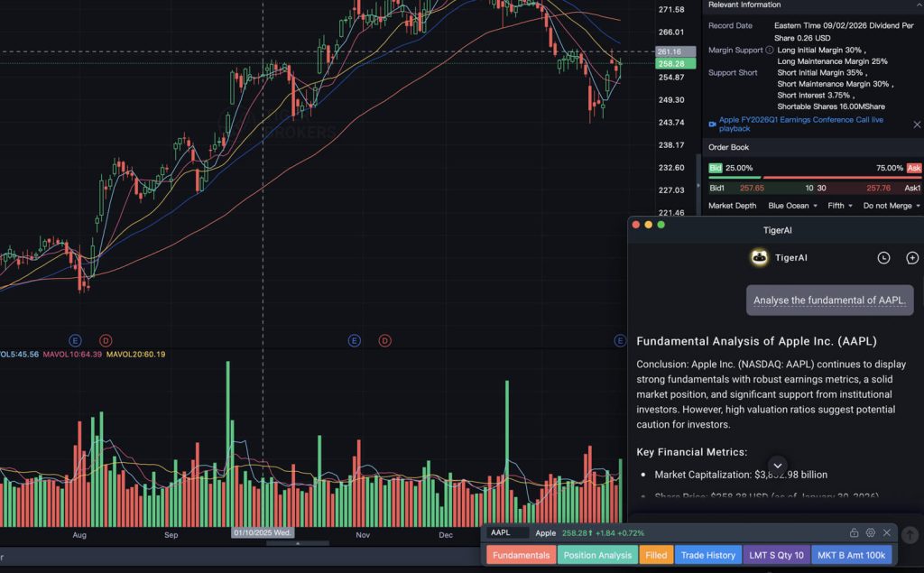Click the AAPL symbol input field
The height and width of the screenshot is (573, 924).
507,533
